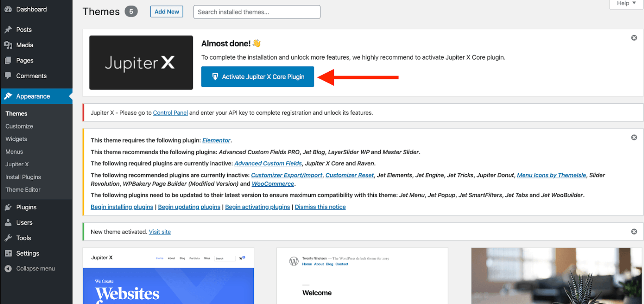Follow the Control Panel link
This screenshot has height=304, width=644.
coord(170,113)
